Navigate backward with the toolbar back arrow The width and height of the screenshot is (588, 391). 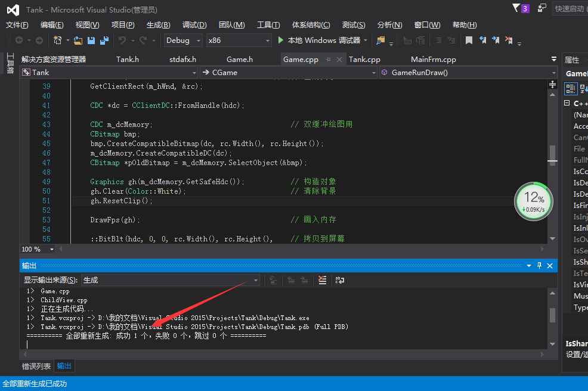point(19,40)
